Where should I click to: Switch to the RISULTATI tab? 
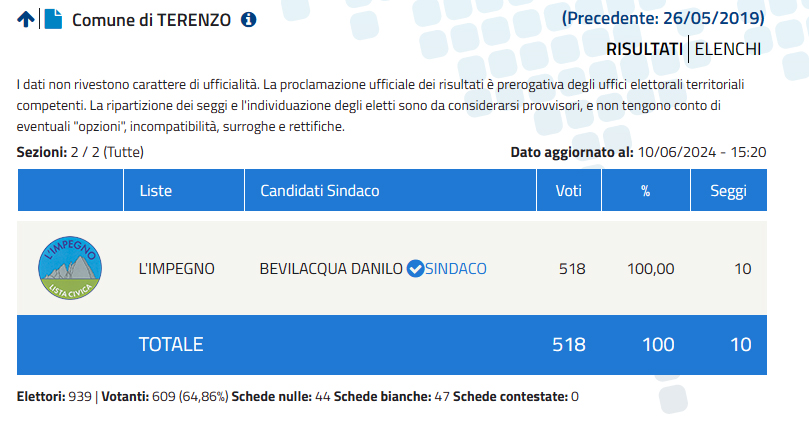click(644, 49)
